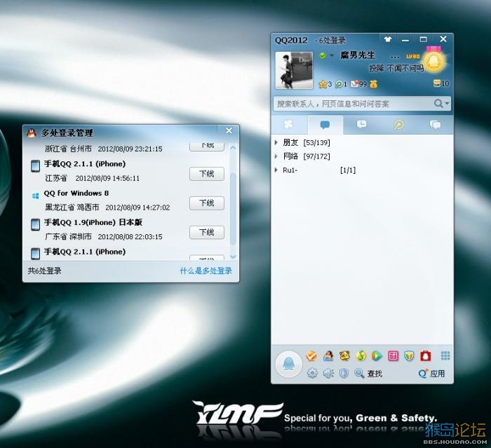Open the green microblog icon showing 1
The height and width of the screenshot is (448, 491).
coord(341,84)
